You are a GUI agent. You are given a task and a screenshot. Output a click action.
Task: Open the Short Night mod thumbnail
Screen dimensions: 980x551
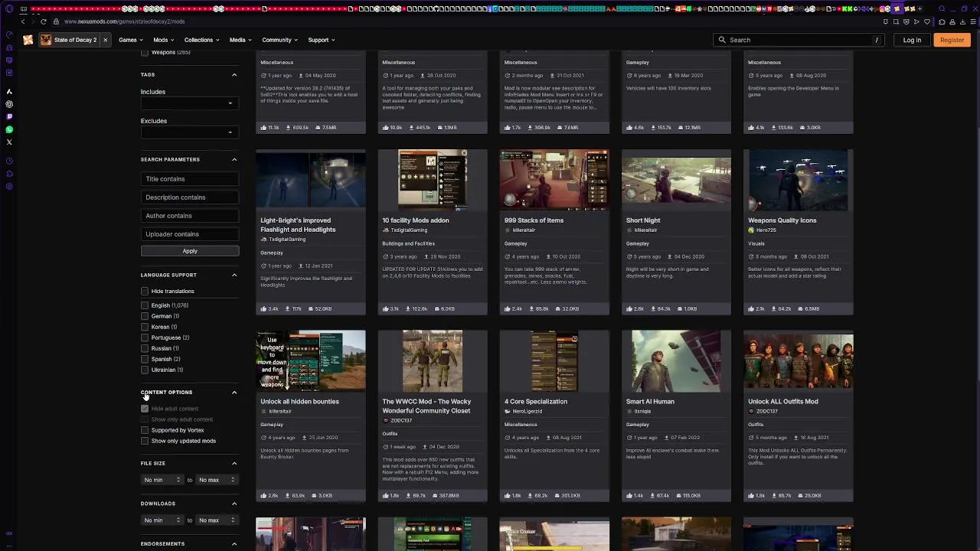tap(676, 180)
